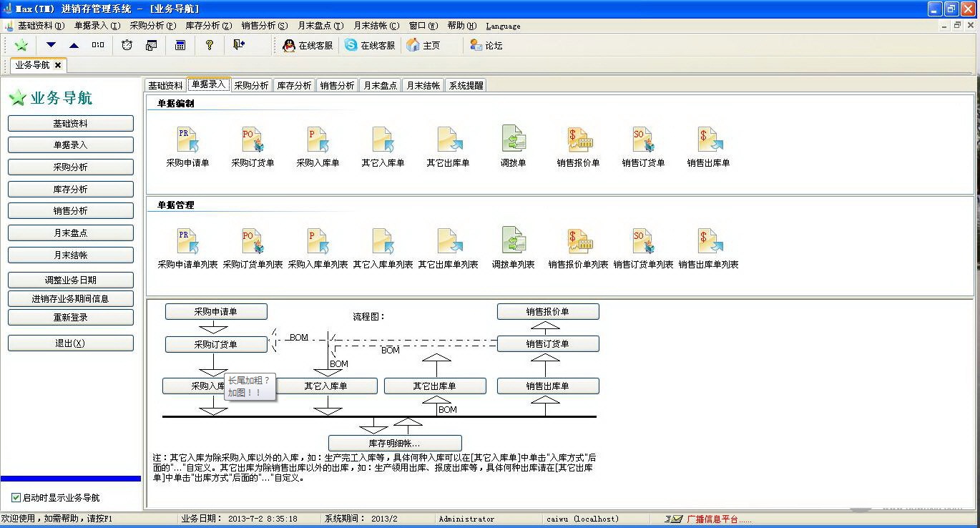Open the calculator from the toolbar
This screenshot has height=528, width=980.
[x=180, y=45]
